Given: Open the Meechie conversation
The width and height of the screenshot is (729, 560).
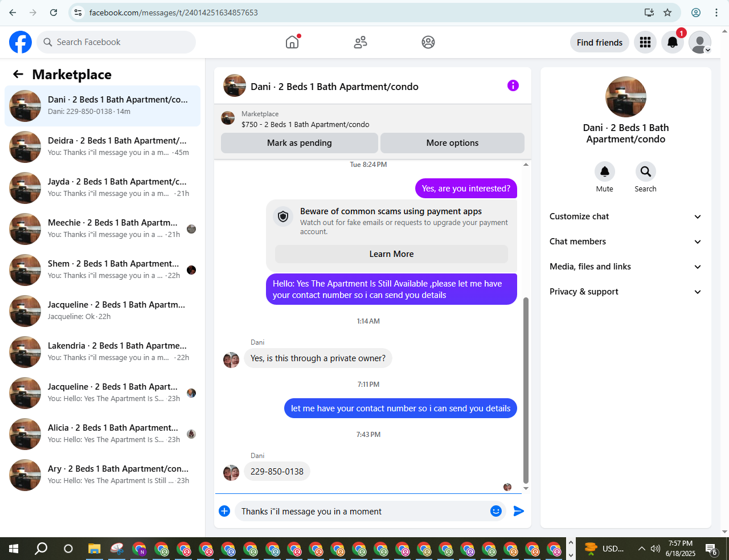Looking at the screenshot, I should [103, 229].
